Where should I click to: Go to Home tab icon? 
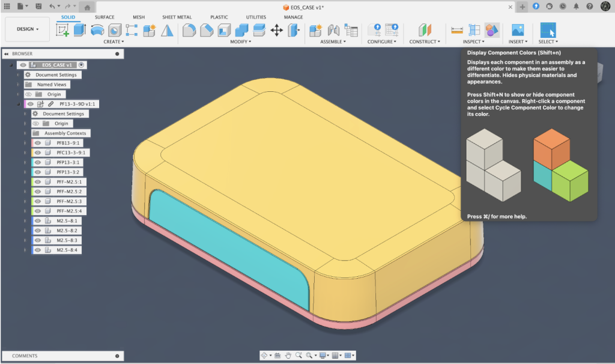87,7
